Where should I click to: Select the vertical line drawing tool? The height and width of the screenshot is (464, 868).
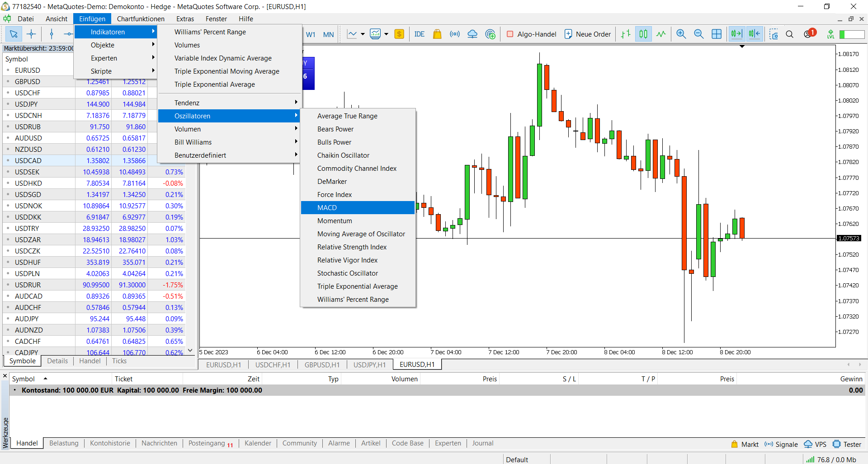point(52,34)
